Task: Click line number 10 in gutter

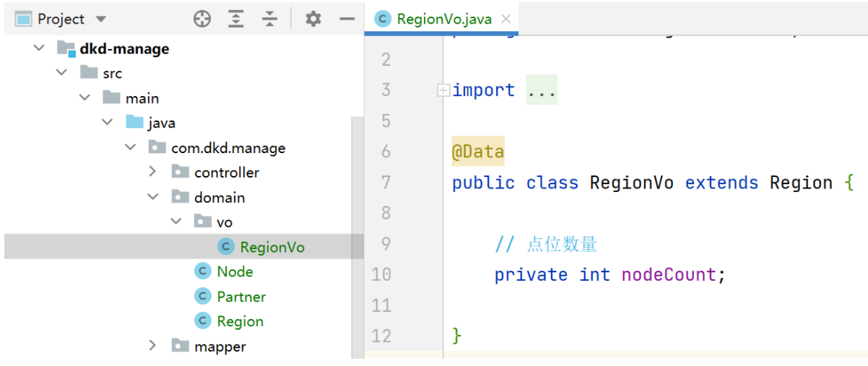Action: (x=381, y=275)
